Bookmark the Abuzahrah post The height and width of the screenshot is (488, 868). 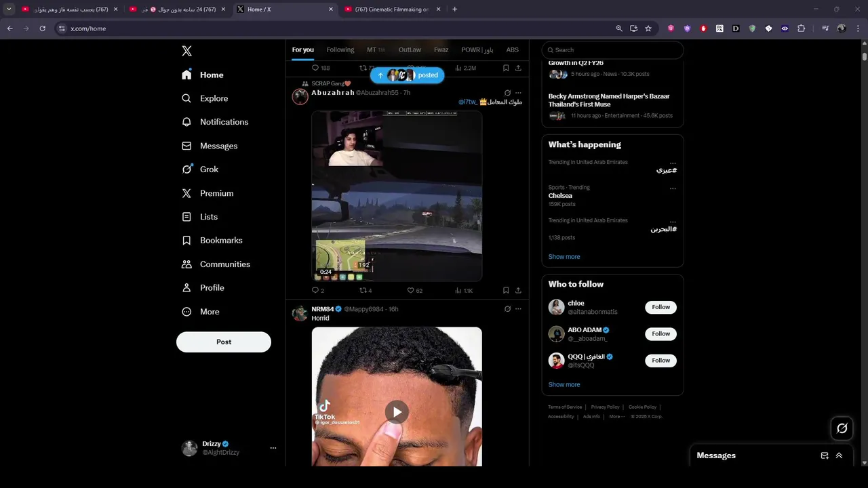click(x=506, y=291)
